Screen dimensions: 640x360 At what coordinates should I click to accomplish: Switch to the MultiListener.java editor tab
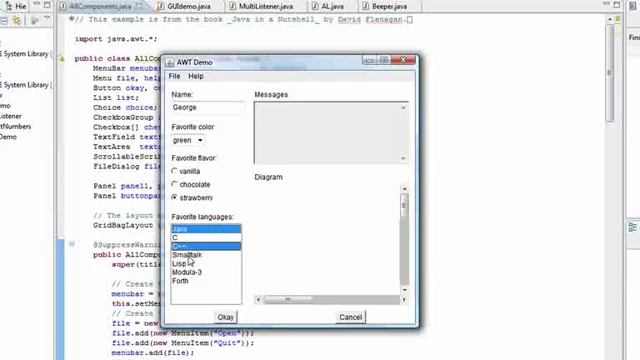266,7
